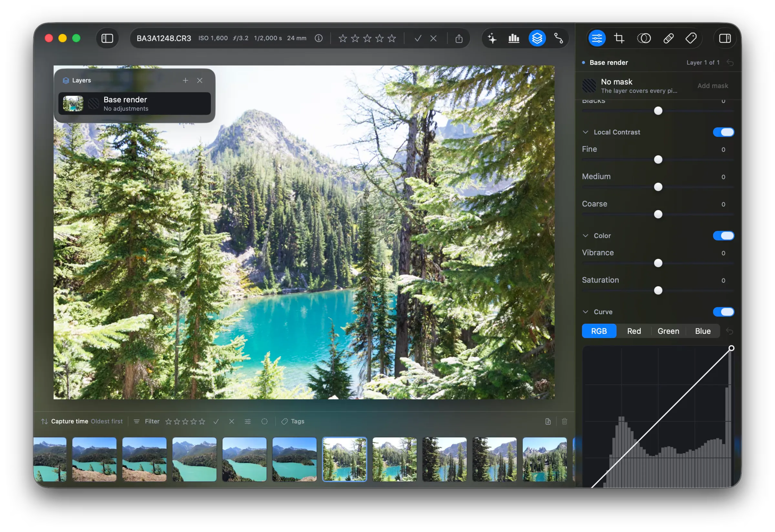Screen dimensions: 775x532
Task: Disable the Color section toggle
Action: point(724,236)
